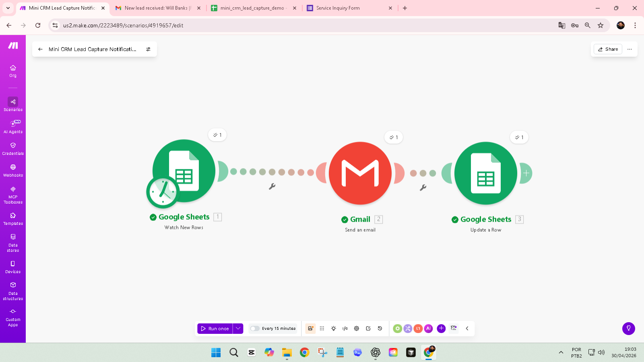Open MCP Toolboxes in the sidebar
This screenshot has width=644, height=362.
13,195
